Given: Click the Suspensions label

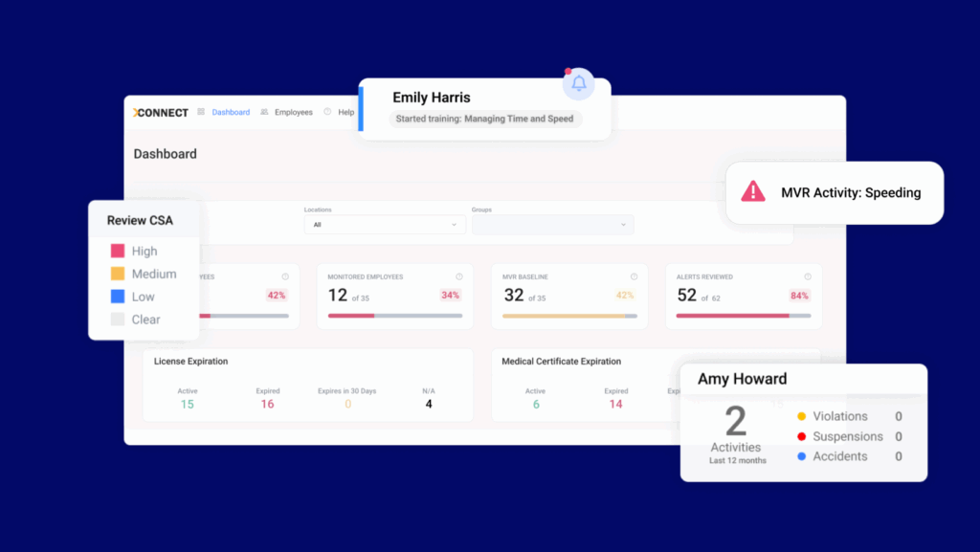Looking at the screenshot, I should (848, 436).
